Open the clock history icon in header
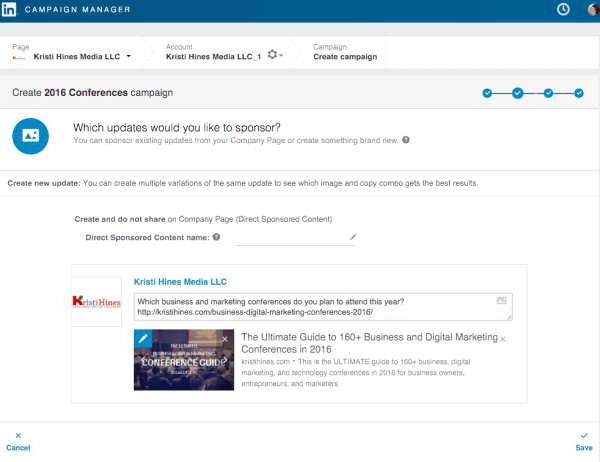Image resolution: width=600 pixels, height=462 pixels. 563,9
